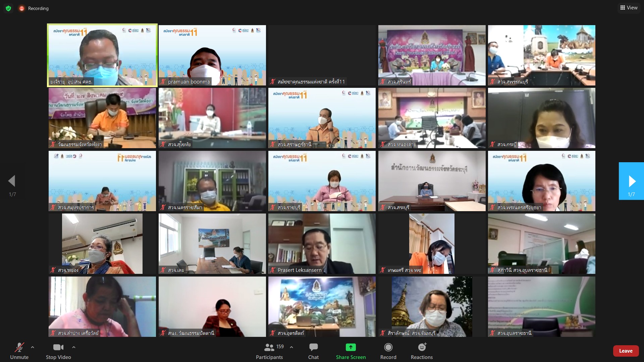Select the pramuan boonma video tile
This screenshot has height=362, width=644.
[x=212, y=55]
